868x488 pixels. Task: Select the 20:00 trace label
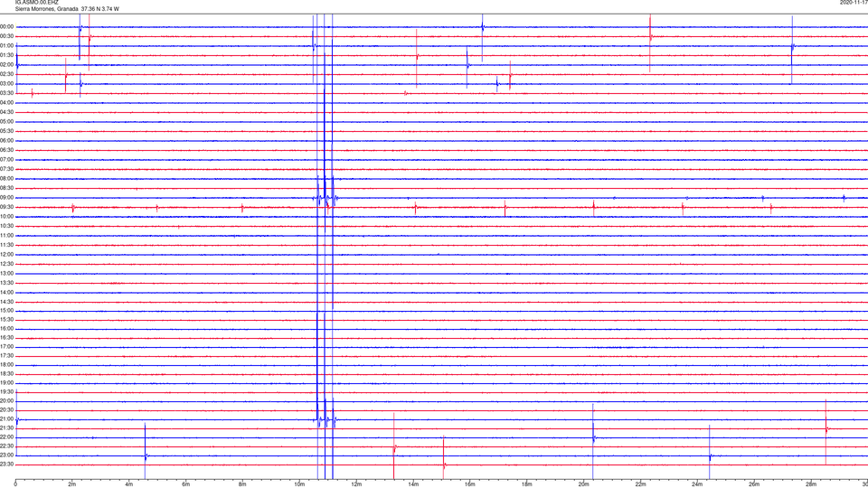(7, 401)
